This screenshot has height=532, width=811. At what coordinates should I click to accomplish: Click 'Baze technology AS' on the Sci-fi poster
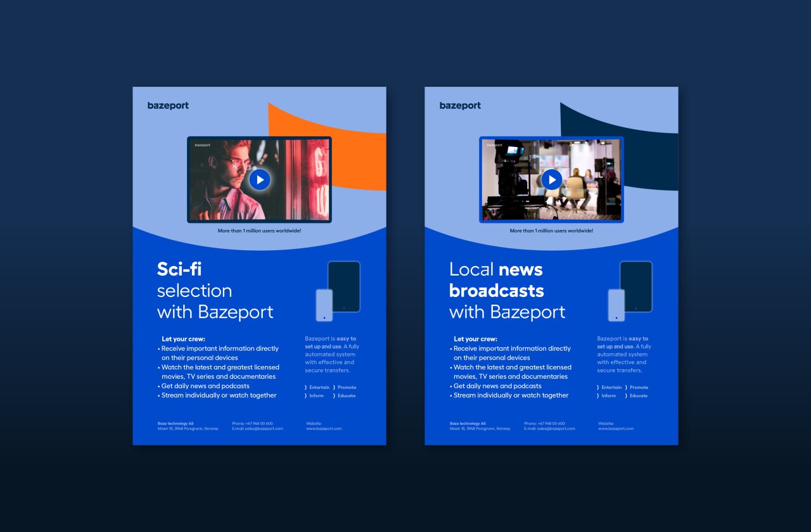(176, 424)
